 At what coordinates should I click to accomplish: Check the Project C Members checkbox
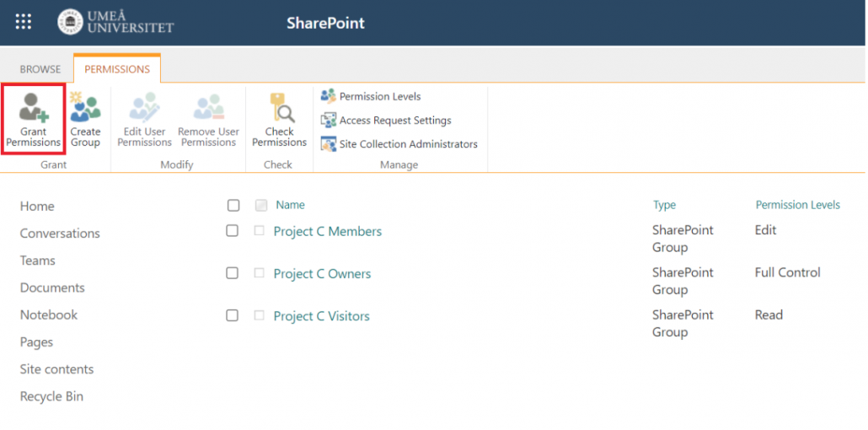[x=233, y=230]
